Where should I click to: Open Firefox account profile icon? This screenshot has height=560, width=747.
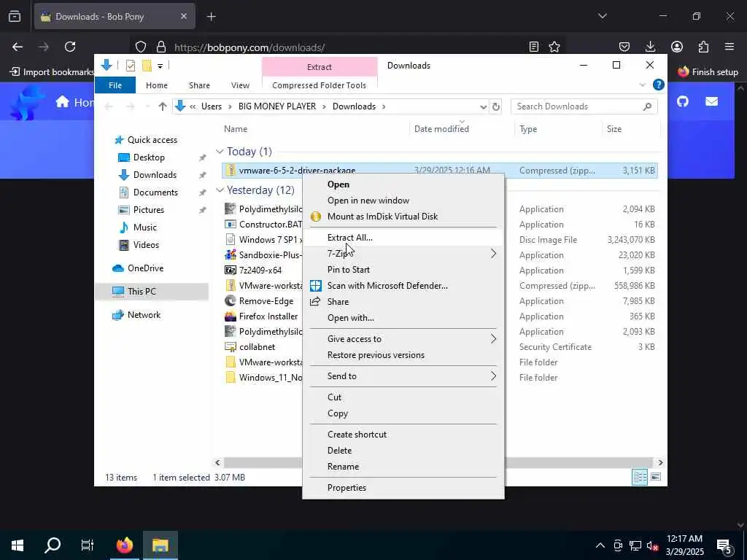point(676,47)
